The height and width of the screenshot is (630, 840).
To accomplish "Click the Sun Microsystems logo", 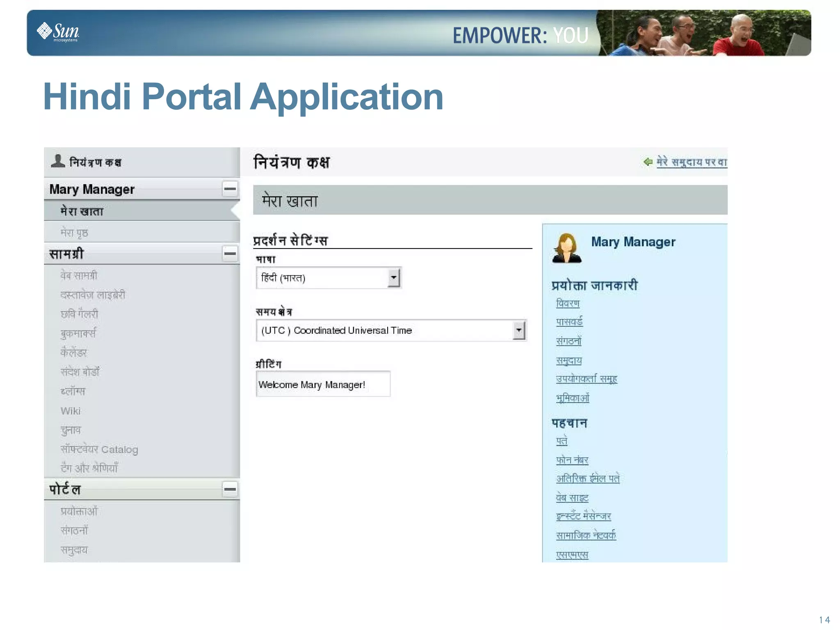I will click(x=58, y=32).
